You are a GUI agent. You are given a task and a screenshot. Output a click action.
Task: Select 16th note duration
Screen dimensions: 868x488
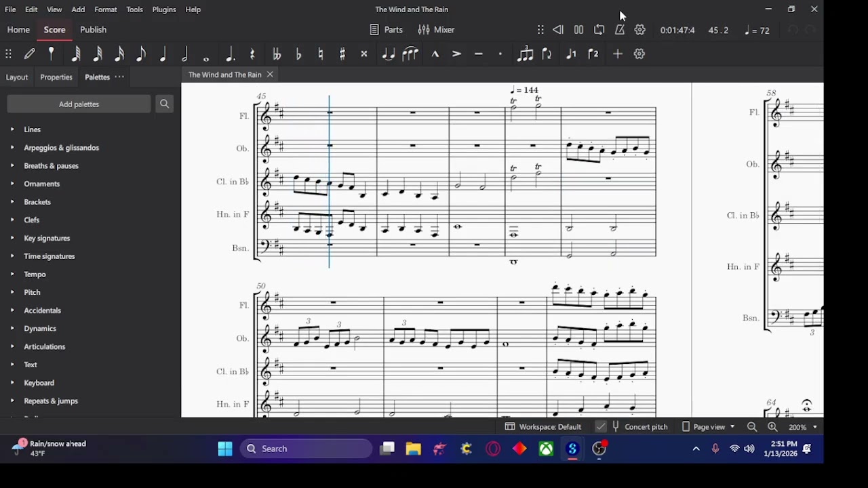coord(119,54)
